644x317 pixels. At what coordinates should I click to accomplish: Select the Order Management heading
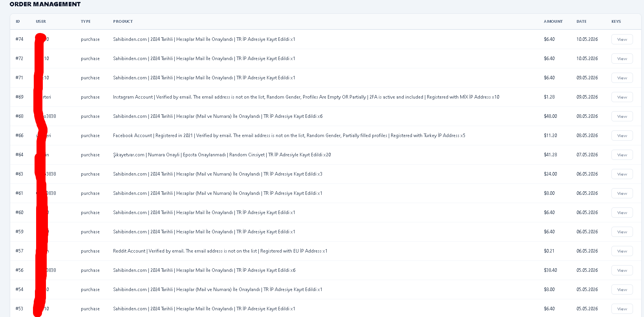(45, 4)
